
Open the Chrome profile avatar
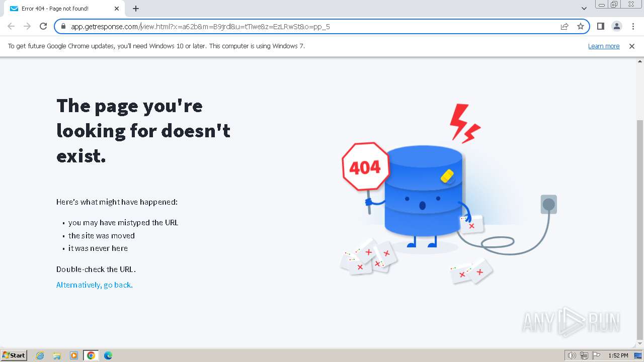[x=616, y=26]
